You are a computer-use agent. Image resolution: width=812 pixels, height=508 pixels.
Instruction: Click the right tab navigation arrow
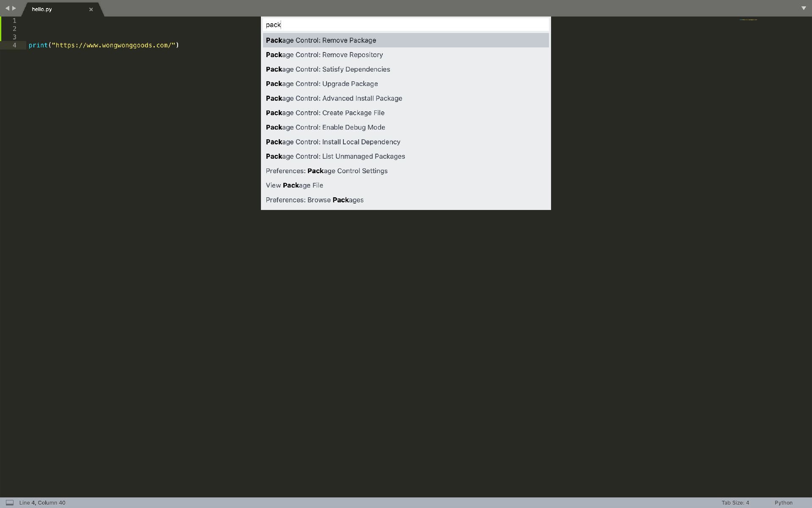pos(14,8)
